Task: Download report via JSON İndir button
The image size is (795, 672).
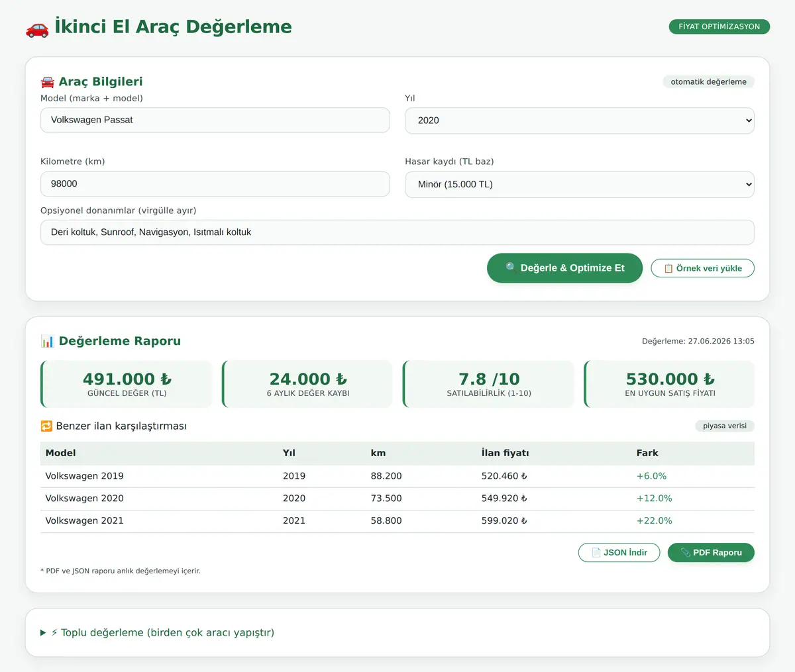Action: coord(619,553)
